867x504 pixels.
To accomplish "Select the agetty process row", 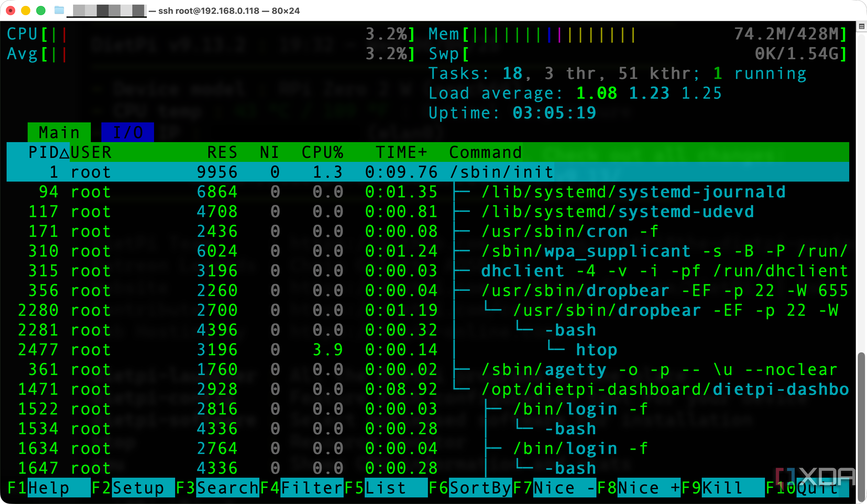I will coord(428,369).
